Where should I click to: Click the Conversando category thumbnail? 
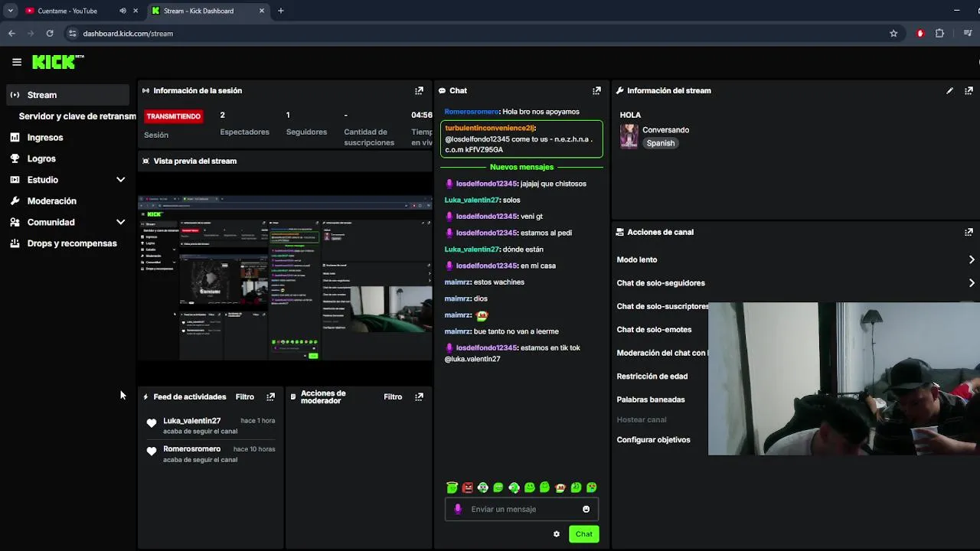[629, 136]
